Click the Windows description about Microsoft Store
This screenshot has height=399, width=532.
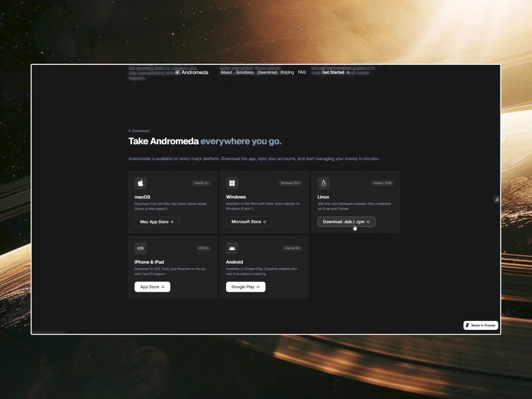click(263, 206)
